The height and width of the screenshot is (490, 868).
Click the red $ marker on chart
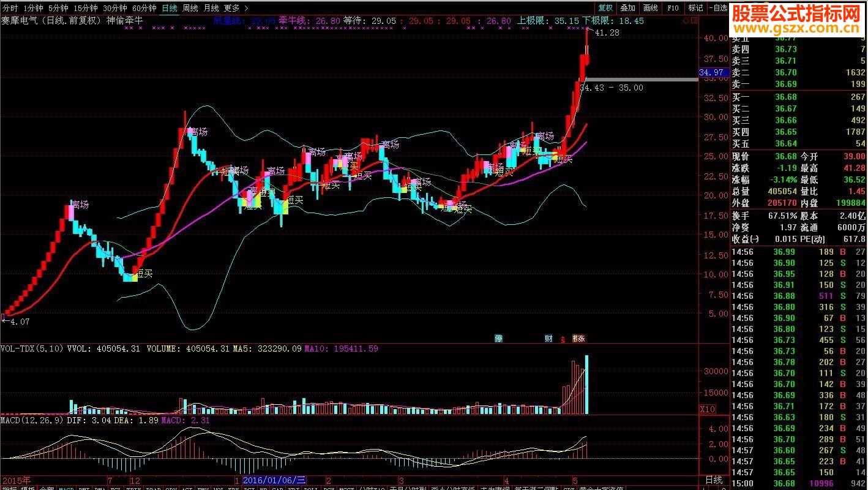pyautogui.click(x=563, y=339)
